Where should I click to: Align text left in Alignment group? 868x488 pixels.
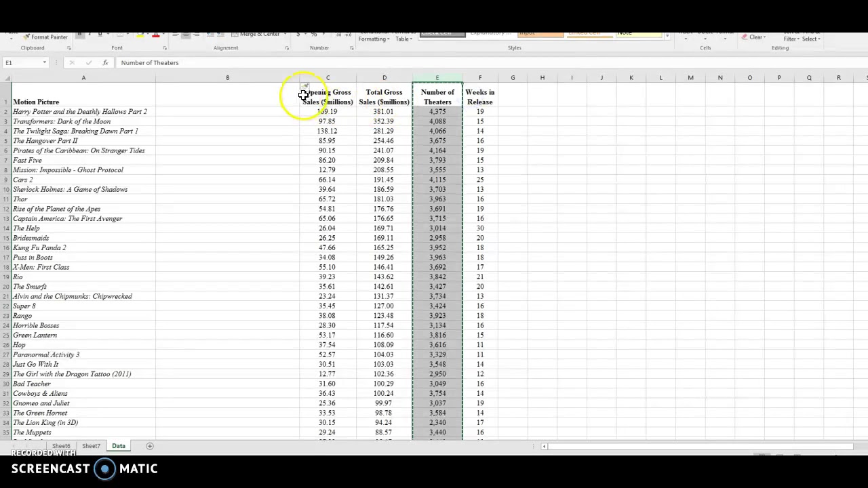click(x=175, y=35)
